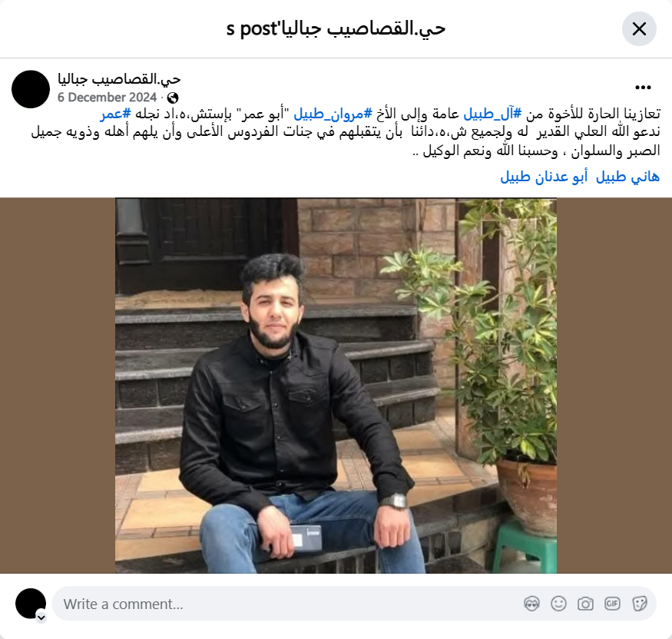672x639 pixels.
Task: Open tagged profile أبو عدنان طبيل
Action: (x=544, y=177)
